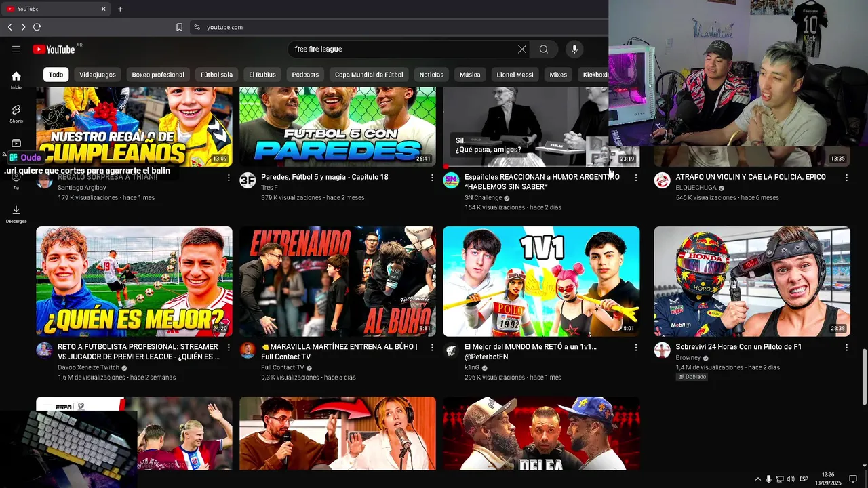
Task: Click the youtube.com address bar
Action: [x=400, y=27]
